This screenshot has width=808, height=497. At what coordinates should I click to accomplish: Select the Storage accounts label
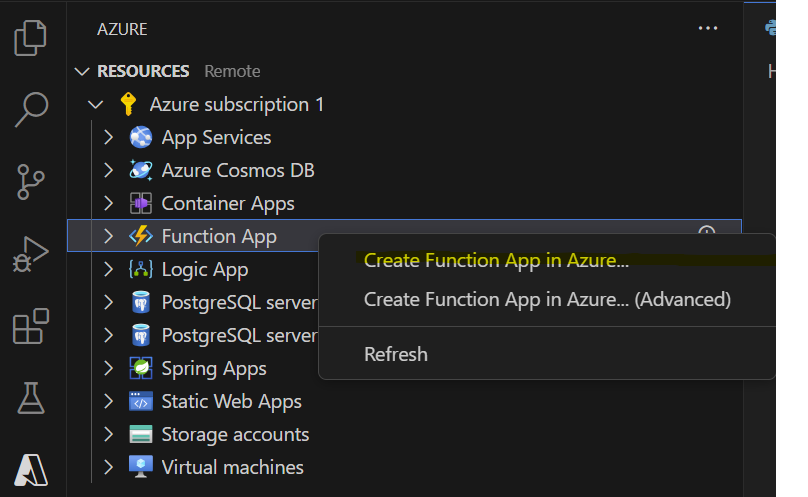click(x=235, y=435)
